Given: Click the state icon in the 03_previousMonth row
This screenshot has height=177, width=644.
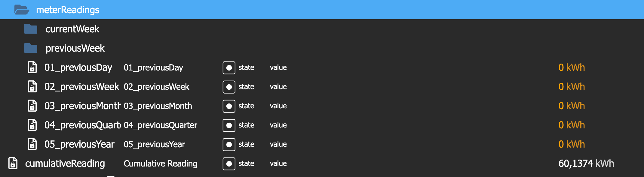Looking at the screenshot, I should click(229, 106).
